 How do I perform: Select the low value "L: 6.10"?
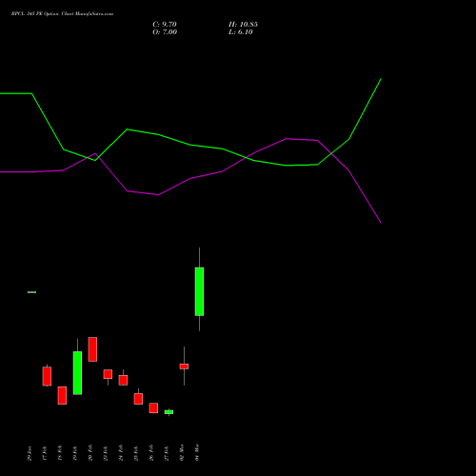[x=241, y=32]
